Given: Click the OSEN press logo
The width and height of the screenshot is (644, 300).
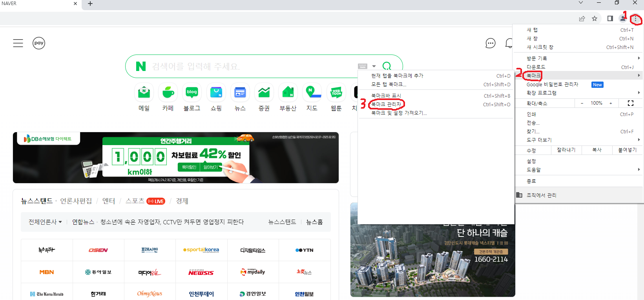Looking at the screenshot, I should pos(98,250).
